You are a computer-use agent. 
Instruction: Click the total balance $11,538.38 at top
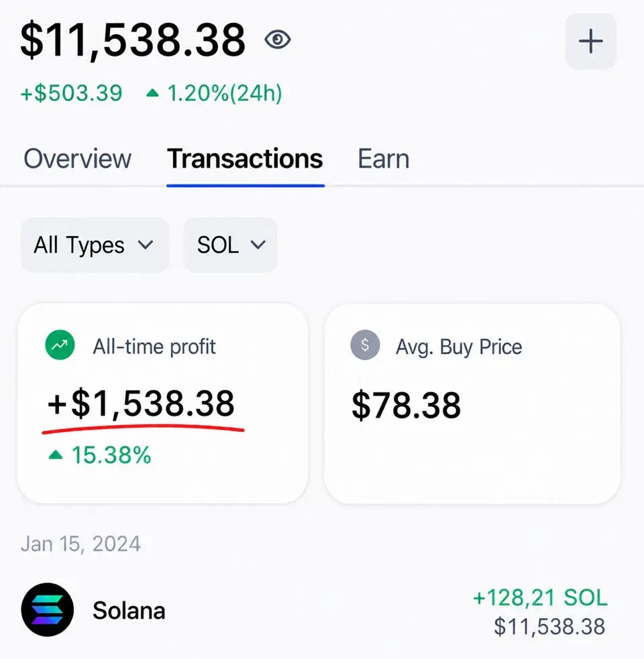click(133, 40)
